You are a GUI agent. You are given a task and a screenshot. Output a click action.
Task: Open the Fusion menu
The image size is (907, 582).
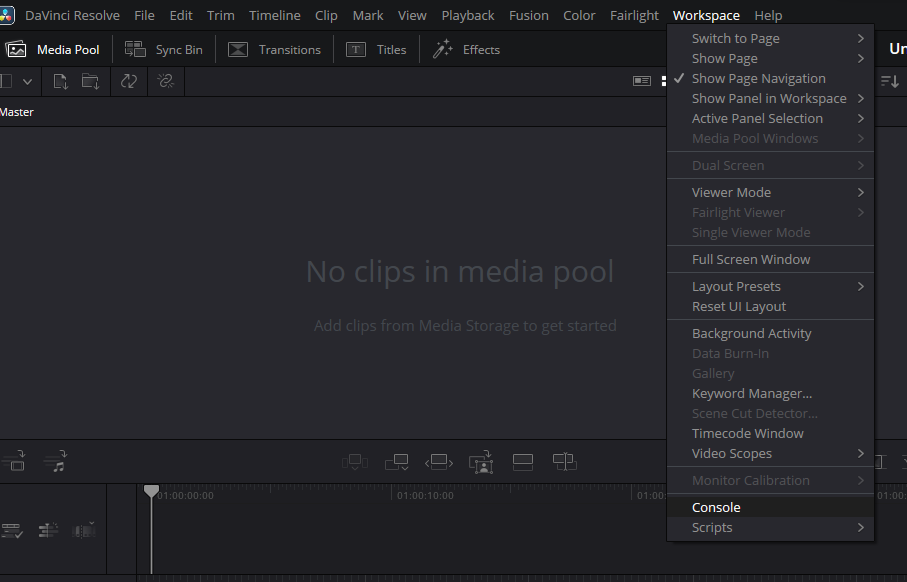(528, 15)
